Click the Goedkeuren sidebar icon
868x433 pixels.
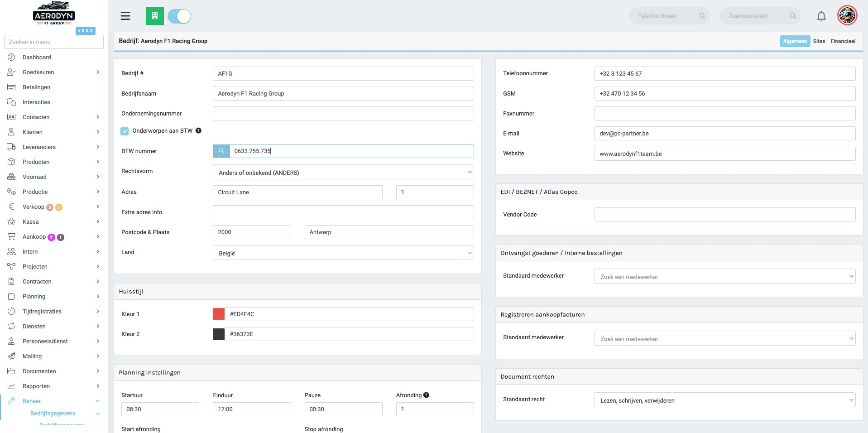[11, 72]
